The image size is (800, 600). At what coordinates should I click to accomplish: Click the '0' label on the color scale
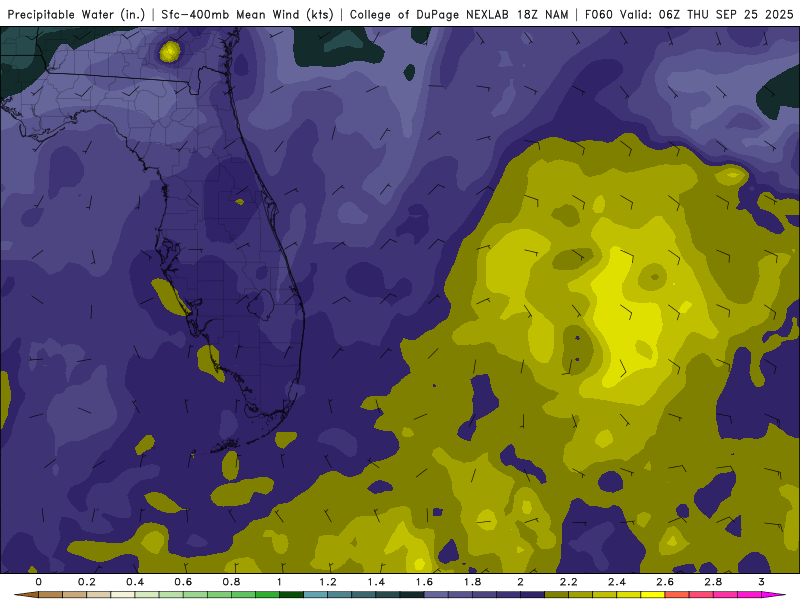[38, 582]
